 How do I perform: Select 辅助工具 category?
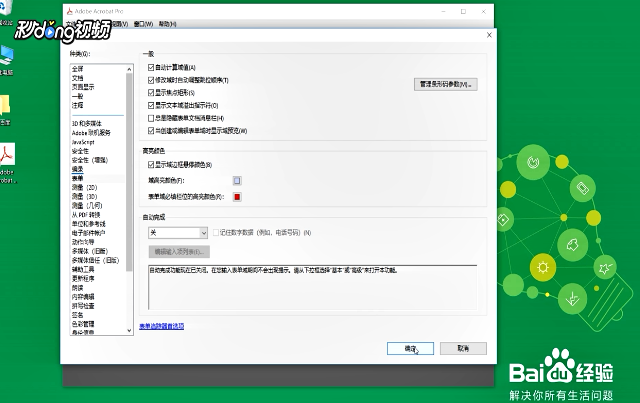point(83,269)
